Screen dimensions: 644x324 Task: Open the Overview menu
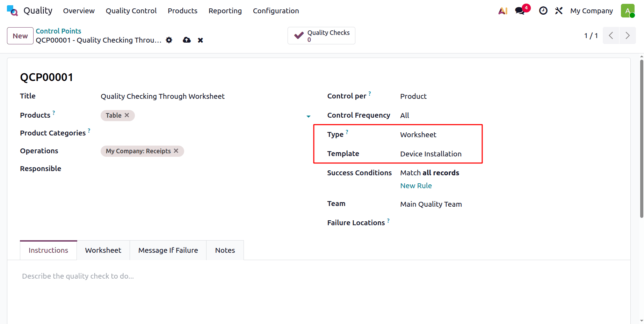point(79,11)
